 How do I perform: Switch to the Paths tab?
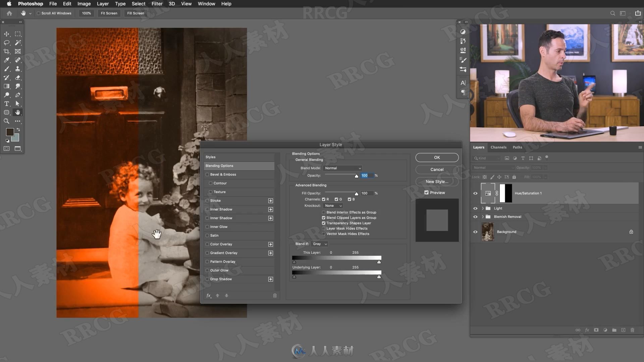coord(517,147)
